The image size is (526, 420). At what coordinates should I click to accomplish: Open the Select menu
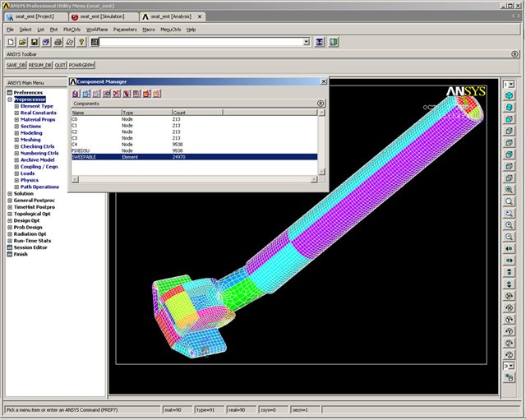pos(25,30)
